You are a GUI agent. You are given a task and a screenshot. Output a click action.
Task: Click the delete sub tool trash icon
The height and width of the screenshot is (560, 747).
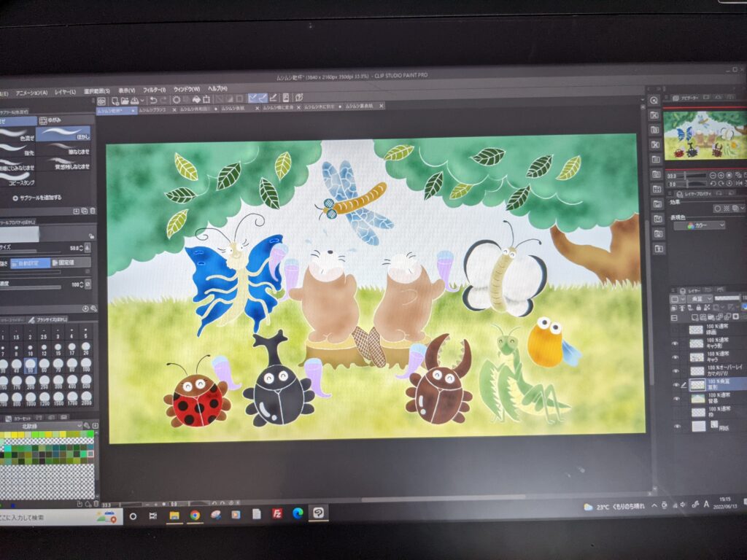(x=93, y=211)
